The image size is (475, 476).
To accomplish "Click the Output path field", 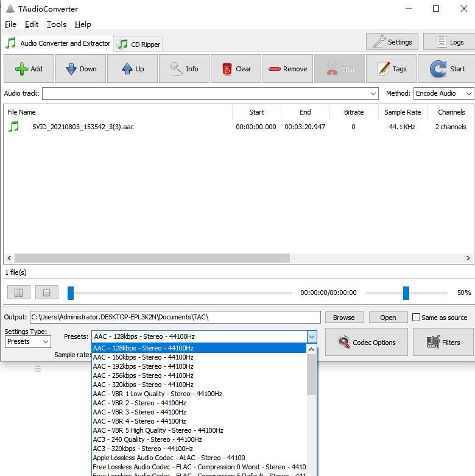I will point(175,317).
